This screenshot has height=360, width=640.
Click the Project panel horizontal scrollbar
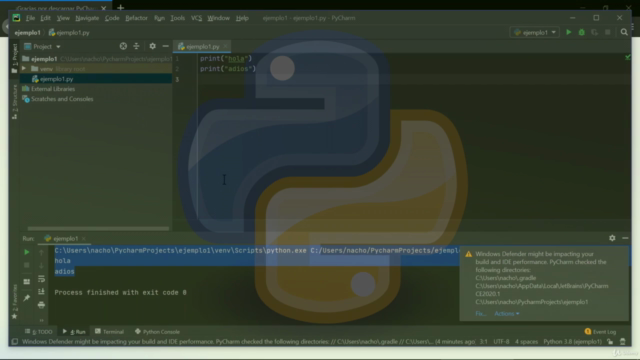[98, 229]
